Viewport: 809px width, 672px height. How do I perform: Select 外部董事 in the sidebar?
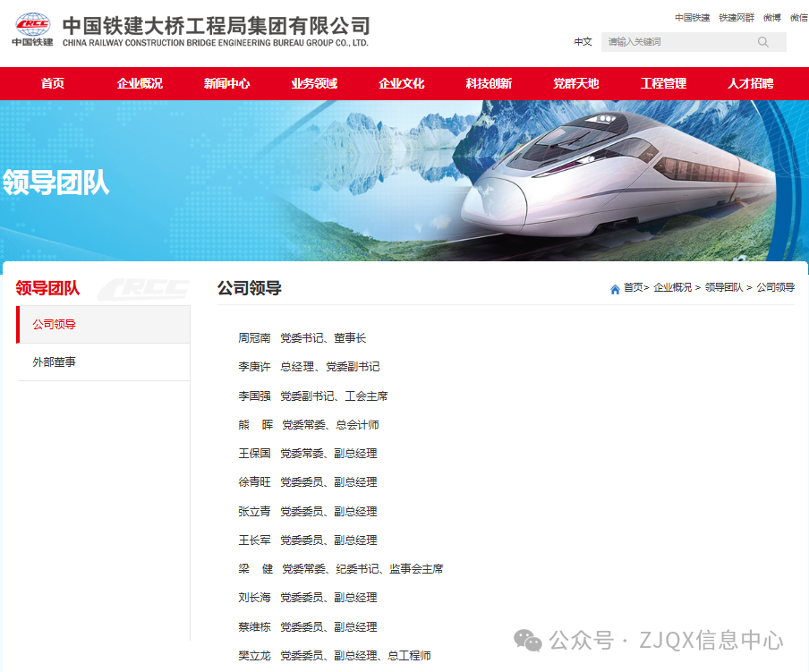tap(55, 362)
